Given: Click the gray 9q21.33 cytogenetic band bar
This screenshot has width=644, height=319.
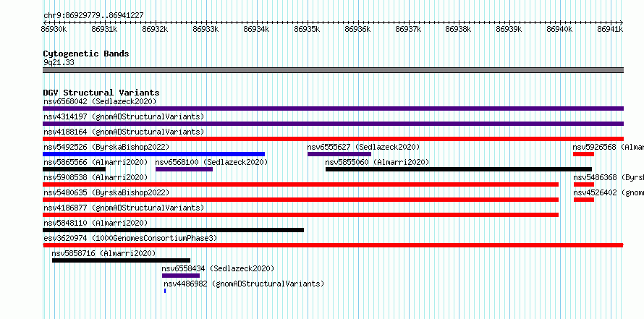Looking at the screenshot, I should point(333,70).
